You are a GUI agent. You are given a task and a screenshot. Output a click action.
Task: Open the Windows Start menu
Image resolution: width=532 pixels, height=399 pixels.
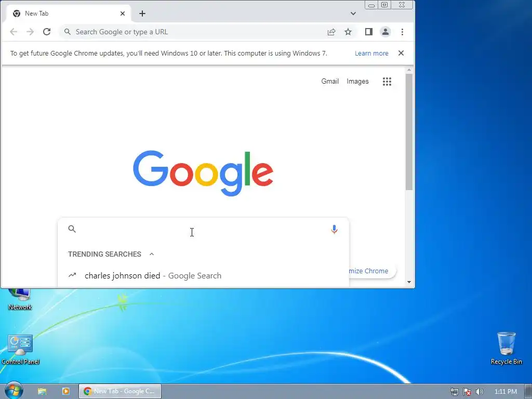[14, 391]
